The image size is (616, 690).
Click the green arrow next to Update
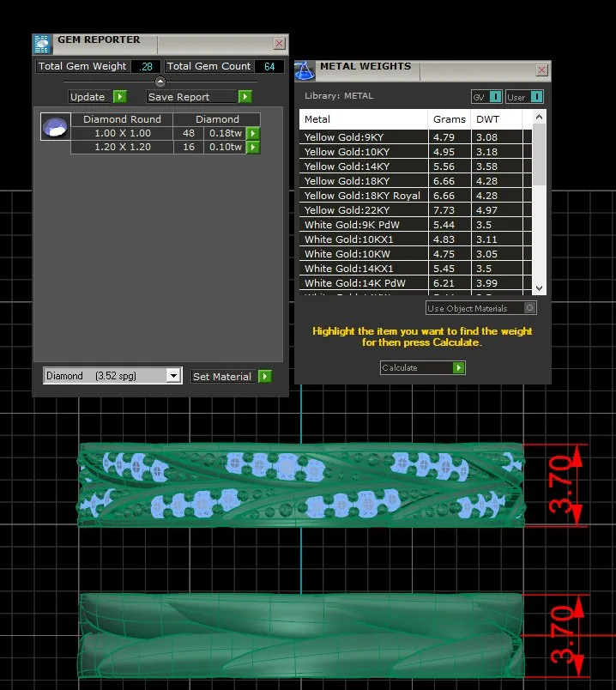[x=119, y=96]
